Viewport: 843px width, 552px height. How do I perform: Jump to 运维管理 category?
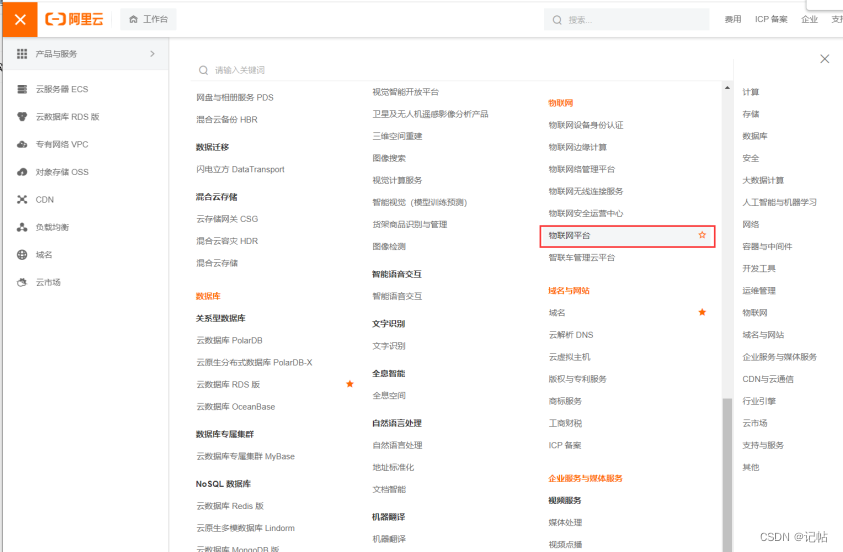click(759, 290)
